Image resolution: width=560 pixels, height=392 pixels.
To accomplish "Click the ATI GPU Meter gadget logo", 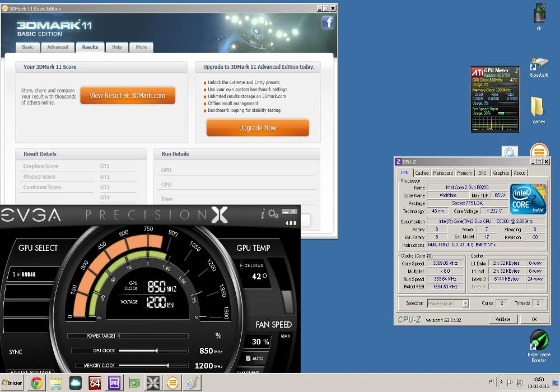I will (x=477, y=72).
